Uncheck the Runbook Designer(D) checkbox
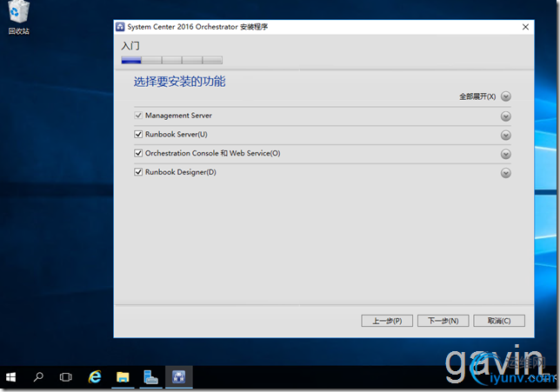The width and height of the screenshot is (560, 392). 138,172
